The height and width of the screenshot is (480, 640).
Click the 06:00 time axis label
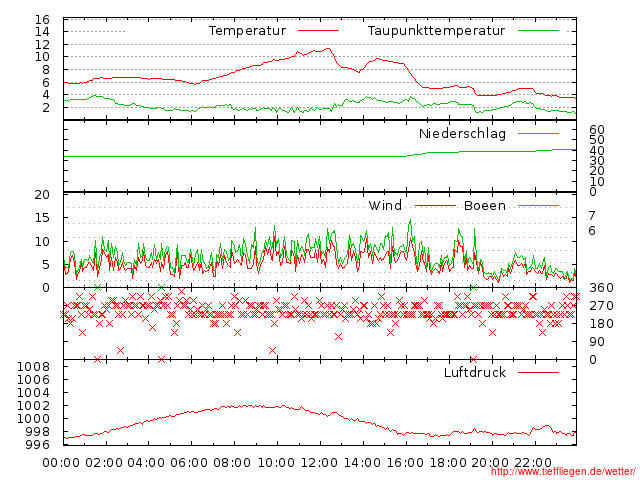(x=189, y=462)
